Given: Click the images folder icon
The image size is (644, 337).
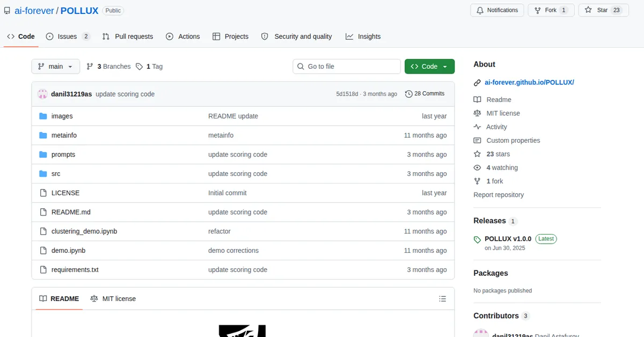Looking at the screenshot, I should (x=43, y=116).
